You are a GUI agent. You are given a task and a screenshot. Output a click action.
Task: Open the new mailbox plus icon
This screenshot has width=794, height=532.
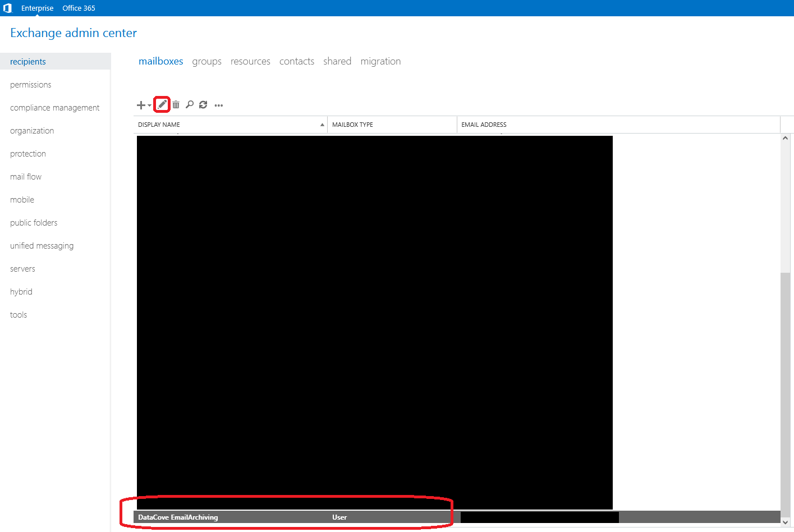[139, 104]
